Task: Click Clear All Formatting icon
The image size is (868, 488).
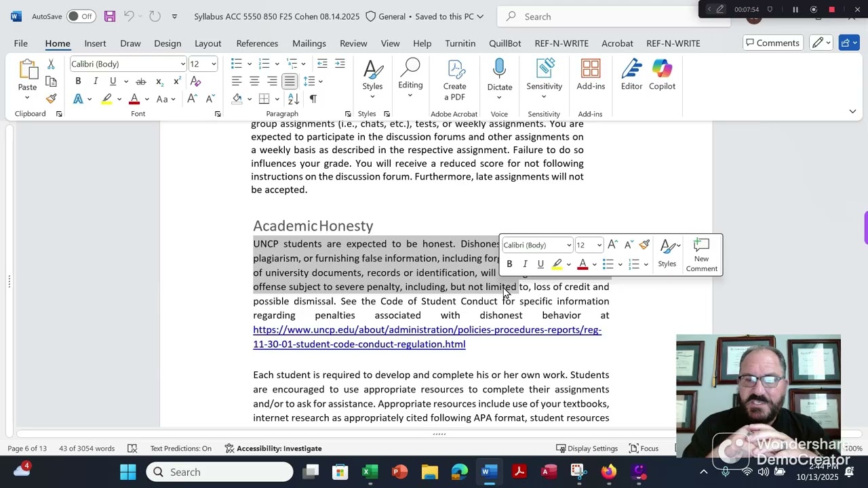Action: [x=195, y=81]
